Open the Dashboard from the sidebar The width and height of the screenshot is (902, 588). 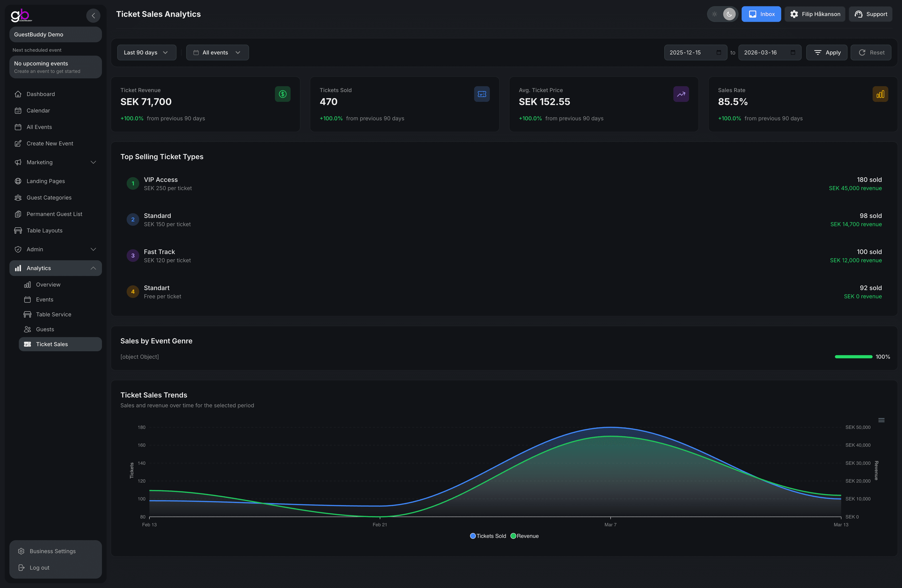[x=41, y=94]
